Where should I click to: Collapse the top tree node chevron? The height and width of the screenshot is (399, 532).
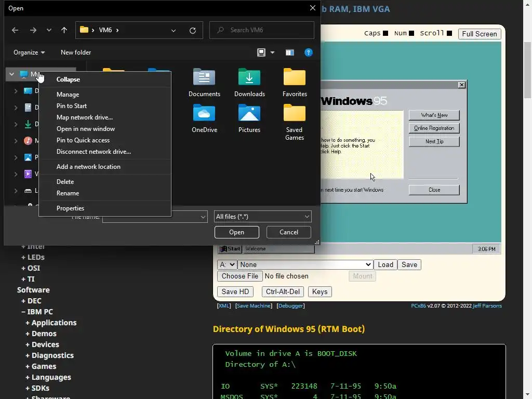pos(11,74)
